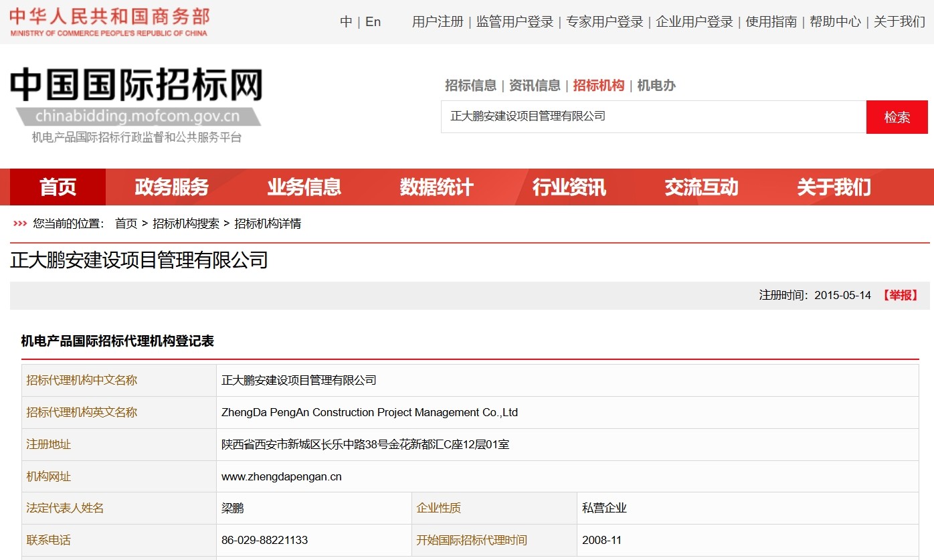Switch to the 招标信息 search tab
Image resolution: width=934 pixels, height=560 pixels.
(x=470, y=85)
